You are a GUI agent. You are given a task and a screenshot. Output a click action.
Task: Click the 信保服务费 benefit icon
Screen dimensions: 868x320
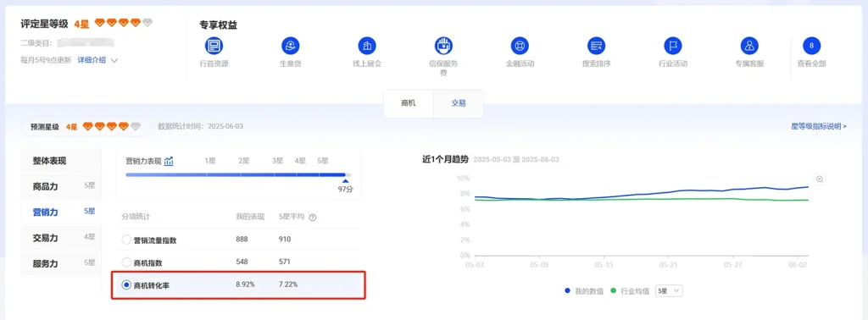pyautogui.click(x=443, y=46)
